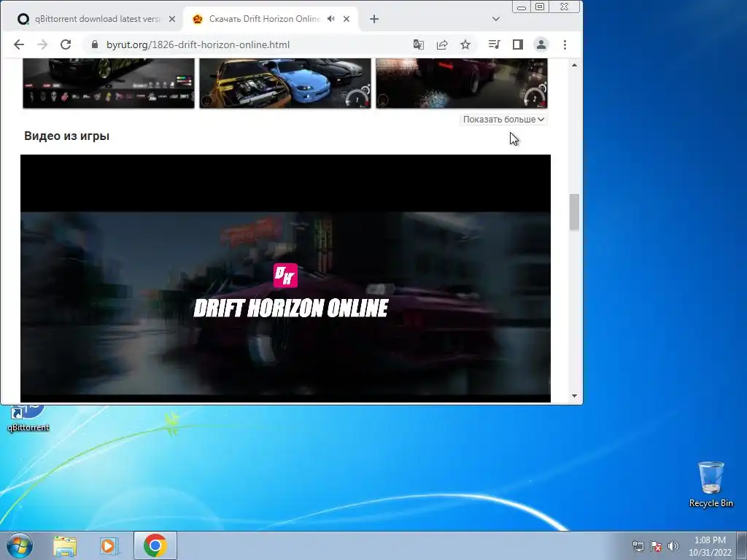747x560 pixels.
Task: Open the qBittorrent desktop shortcut
Action: tap(28, 418)
